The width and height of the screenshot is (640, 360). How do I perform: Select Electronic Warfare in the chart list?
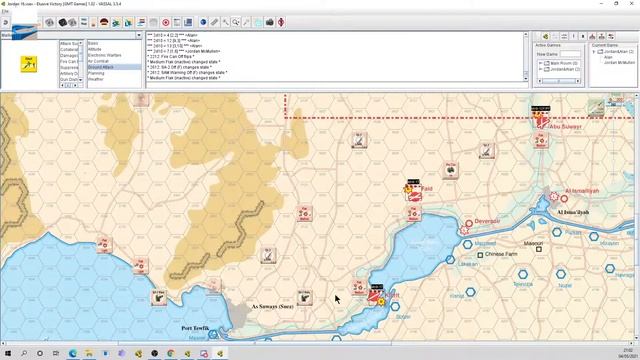[114, 55]
